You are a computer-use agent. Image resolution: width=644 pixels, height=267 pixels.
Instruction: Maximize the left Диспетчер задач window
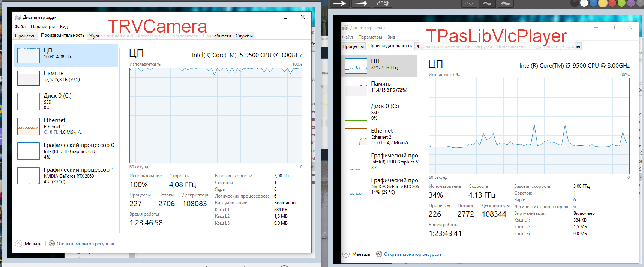pyautogui.click(x=285, y=17)
